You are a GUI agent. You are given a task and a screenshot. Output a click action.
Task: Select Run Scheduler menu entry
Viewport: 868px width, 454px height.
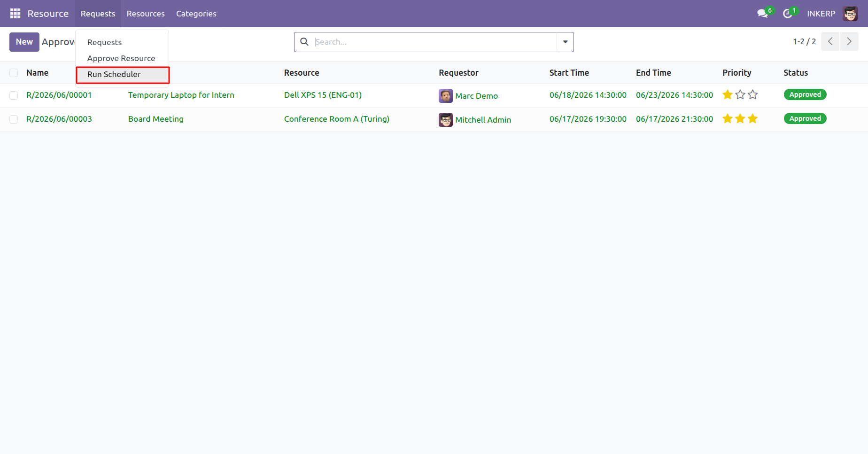[x=122, y=74]
